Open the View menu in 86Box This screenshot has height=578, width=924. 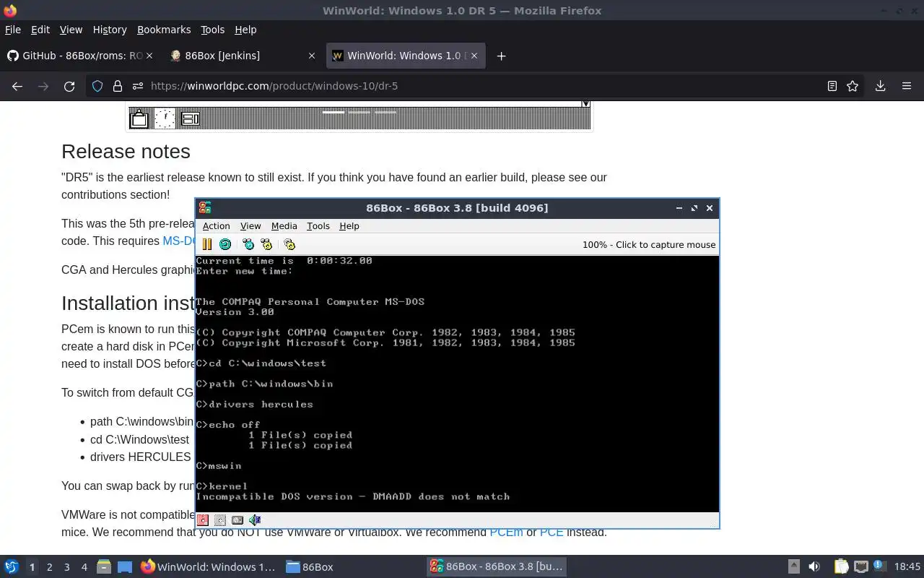[250, 226]
